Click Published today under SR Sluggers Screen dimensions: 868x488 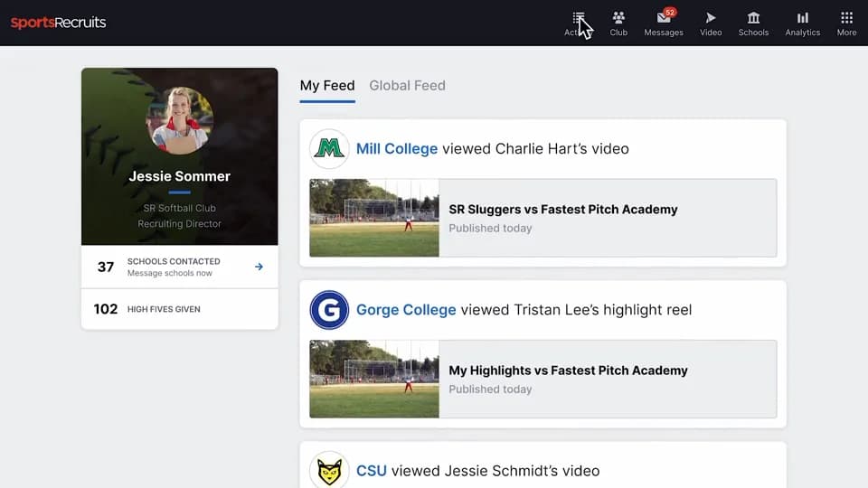point(490,229)
